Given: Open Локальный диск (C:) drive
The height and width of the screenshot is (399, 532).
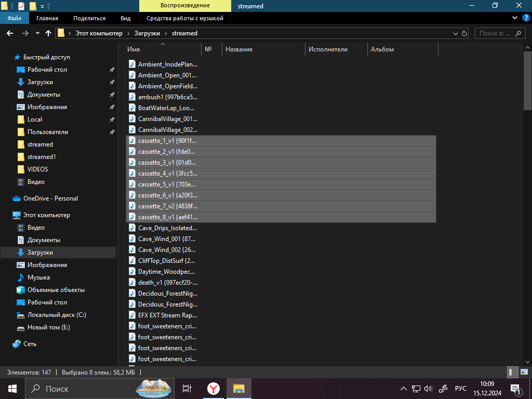Looking at the screenshot, I should click(57, 315).
